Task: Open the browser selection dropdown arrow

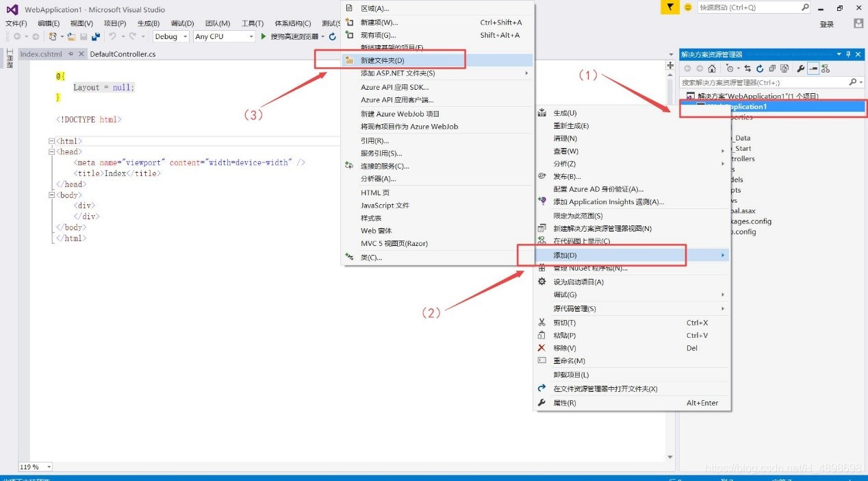Action: [322, 37]
